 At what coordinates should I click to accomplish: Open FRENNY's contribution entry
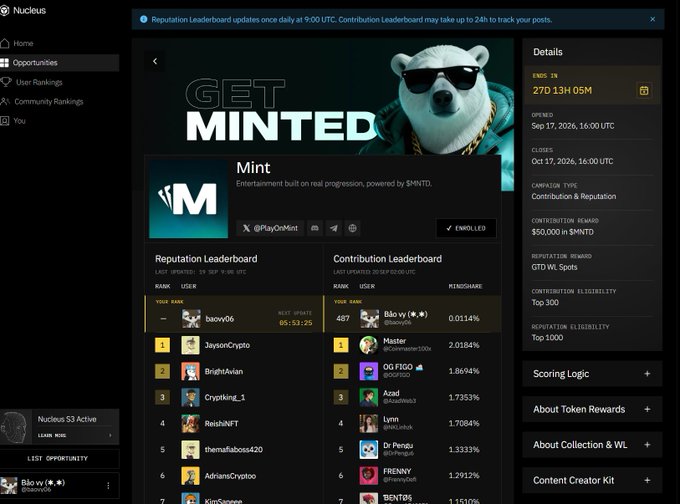(x=413, y=476)
